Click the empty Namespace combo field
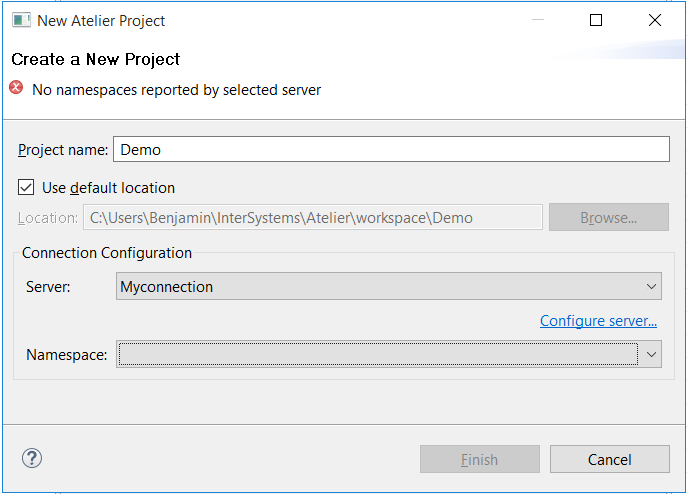Viewport: 687px width, 494px height. (378, 354)
